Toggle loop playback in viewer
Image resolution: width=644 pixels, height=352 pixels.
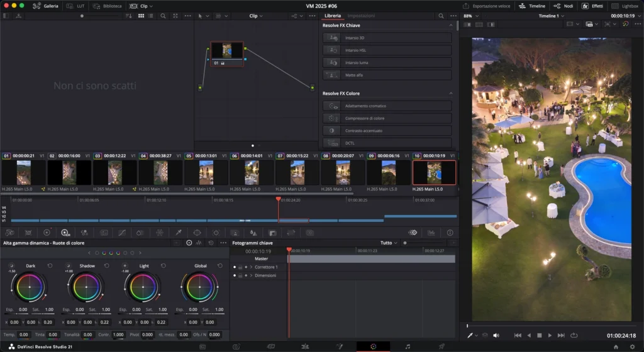[x=574, y=336]
